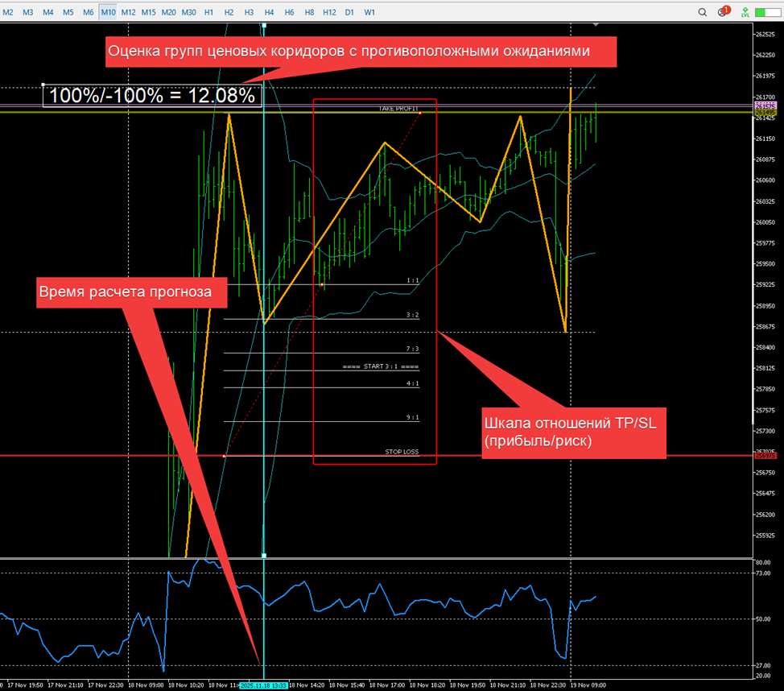The width and height of the screenshot is (784, 691).
Task: Choose the H12 timeframe
Action: pyautogui.click(x=329, y=12)
